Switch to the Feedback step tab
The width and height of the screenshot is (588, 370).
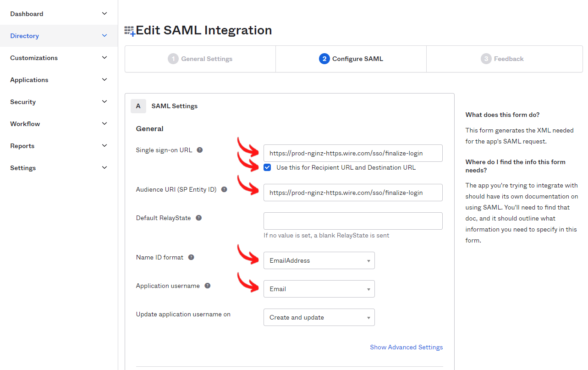[x=502, y=59]
